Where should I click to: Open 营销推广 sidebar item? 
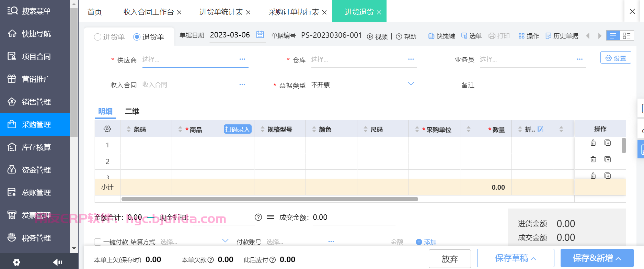[x=35, y=79]
